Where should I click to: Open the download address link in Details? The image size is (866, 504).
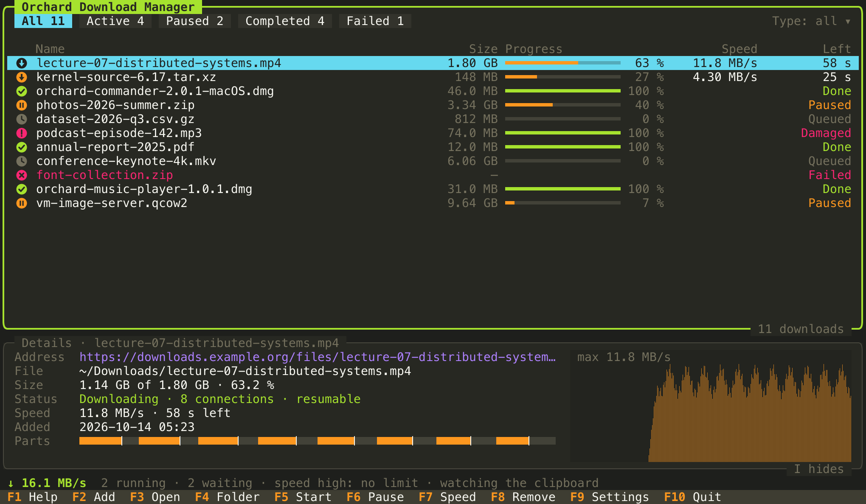click(318, 357)
